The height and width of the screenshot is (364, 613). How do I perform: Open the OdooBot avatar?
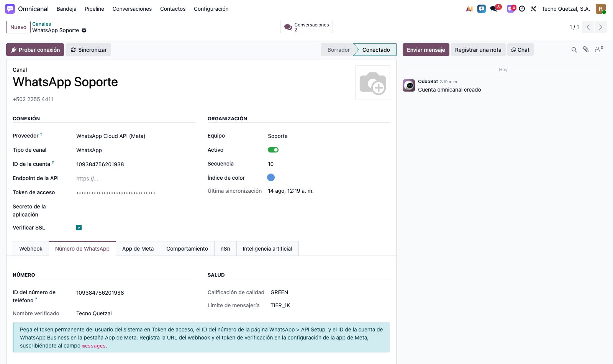409,85
